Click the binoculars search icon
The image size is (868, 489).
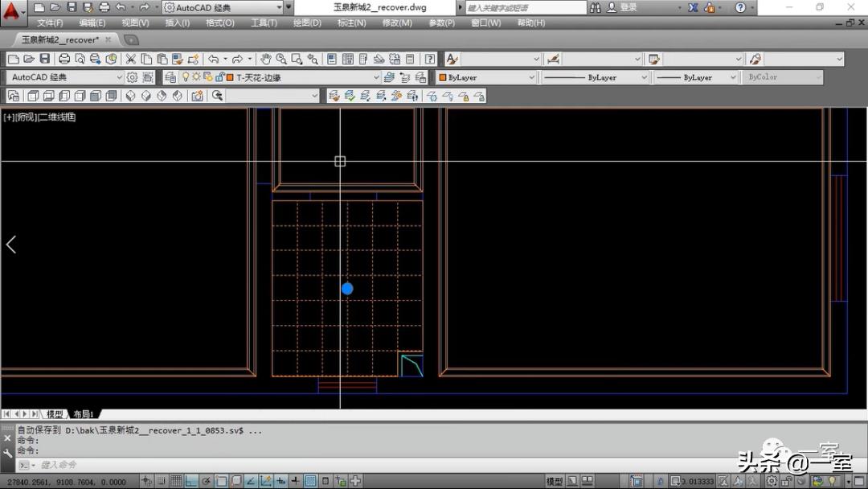pos(595,7)
